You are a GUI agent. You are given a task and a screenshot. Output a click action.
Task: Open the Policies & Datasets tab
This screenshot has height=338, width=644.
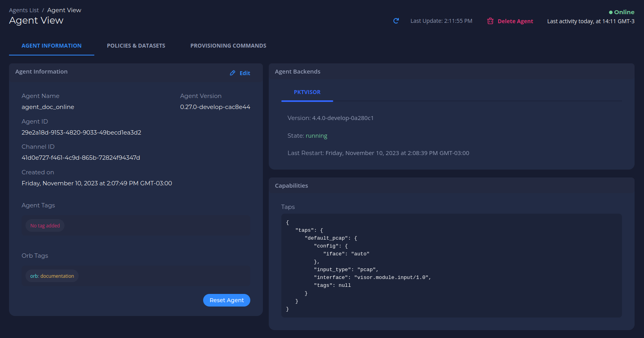coord(136,46)
